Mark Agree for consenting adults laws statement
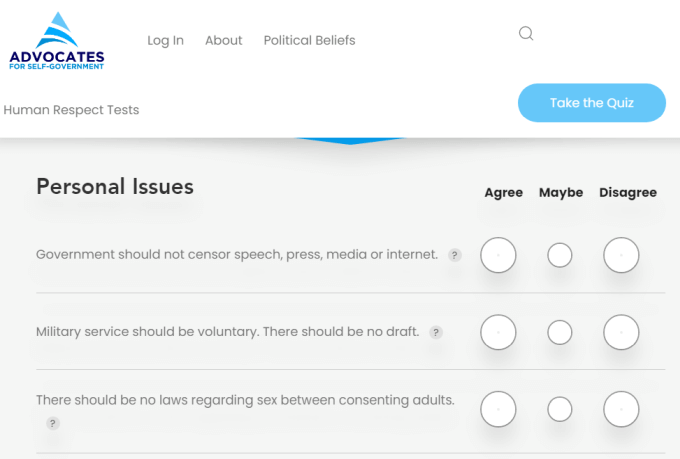The height and width of the screenshot is (459, 680). [x=498, y=409]
